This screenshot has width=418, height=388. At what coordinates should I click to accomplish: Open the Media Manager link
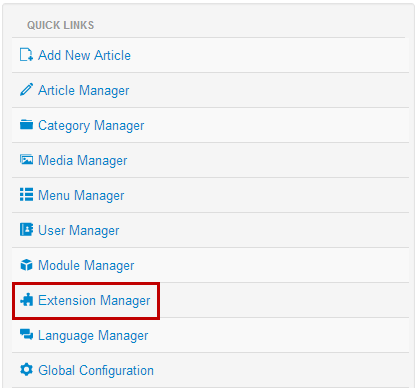[x=83, y=161]
